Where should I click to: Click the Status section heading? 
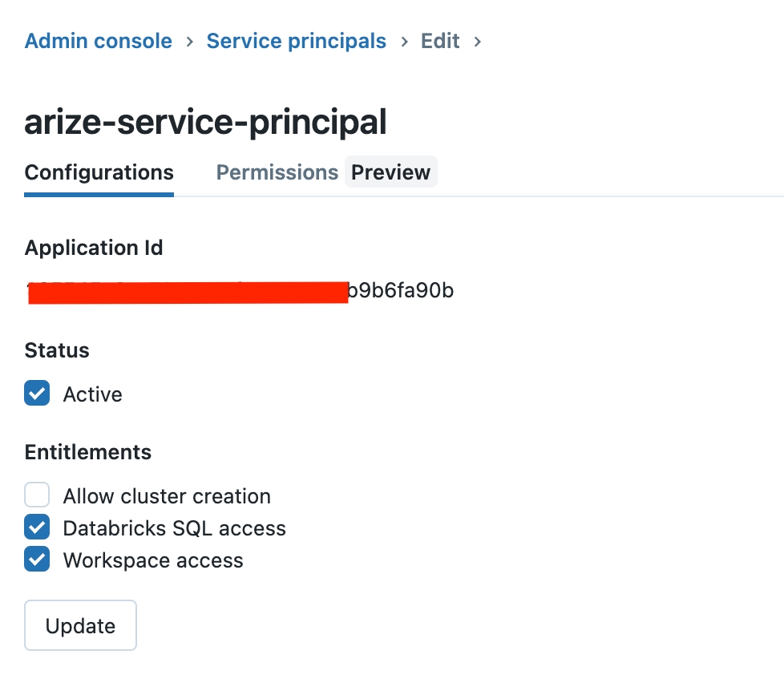pos(57,350)
